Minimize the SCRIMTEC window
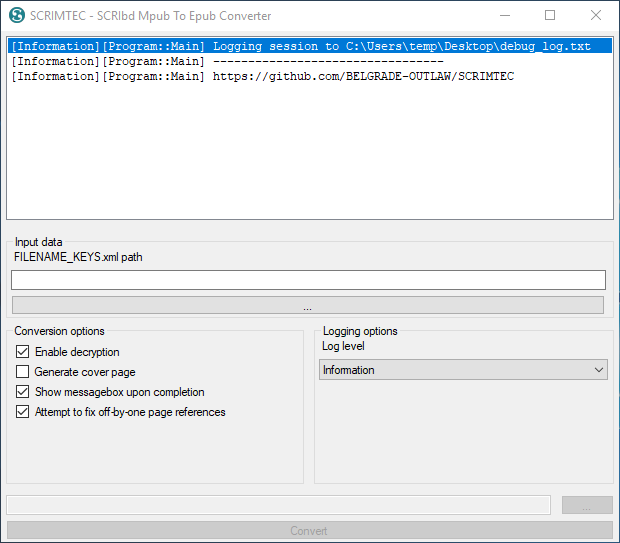The height and width of the screenshot is (543, 620). click(x=505, y=15)
